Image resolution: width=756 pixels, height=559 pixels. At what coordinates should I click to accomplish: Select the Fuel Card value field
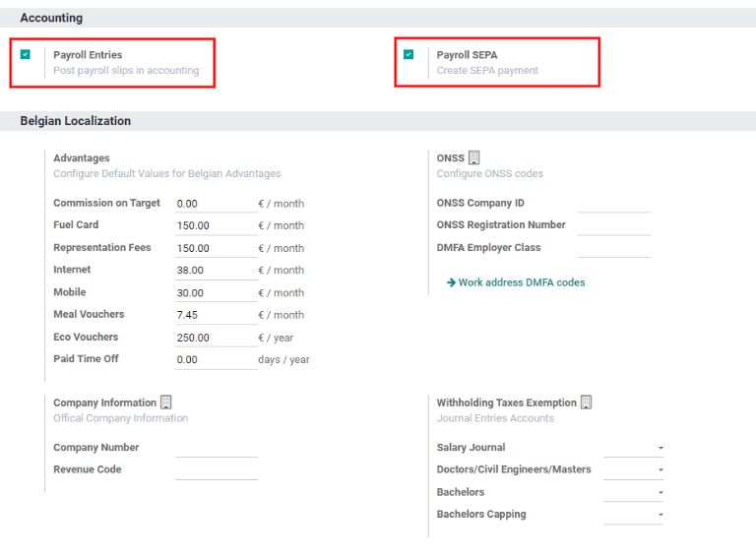coord(216,225)
